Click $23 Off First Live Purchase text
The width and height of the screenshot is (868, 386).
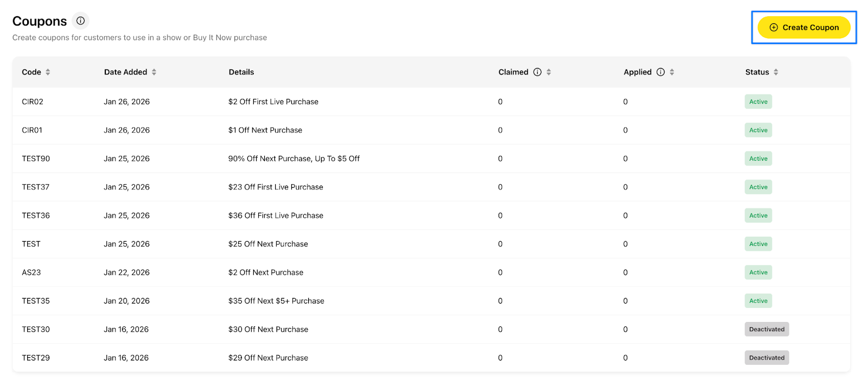coord(276,187)
